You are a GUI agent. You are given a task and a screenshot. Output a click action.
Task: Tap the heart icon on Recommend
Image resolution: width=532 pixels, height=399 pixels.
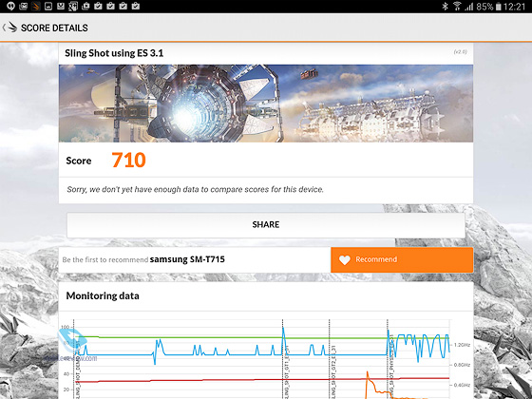point(344,260)
